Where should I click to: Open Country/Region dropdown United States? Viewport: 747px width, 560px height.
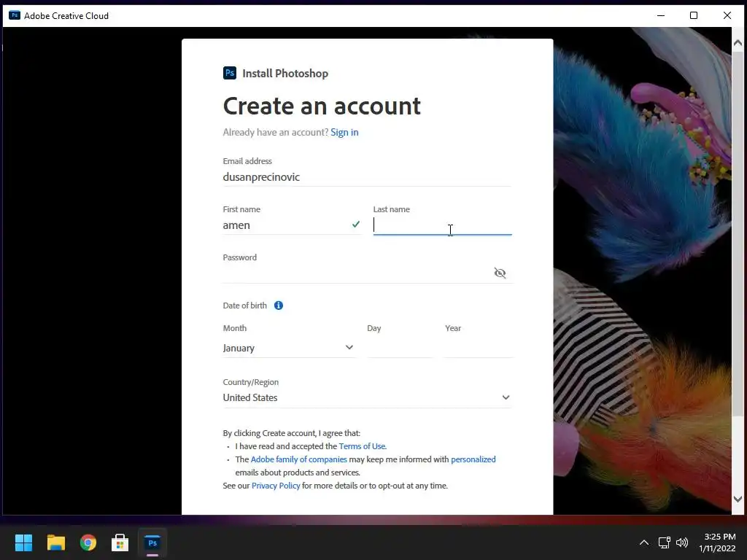[x=367, y=397]
